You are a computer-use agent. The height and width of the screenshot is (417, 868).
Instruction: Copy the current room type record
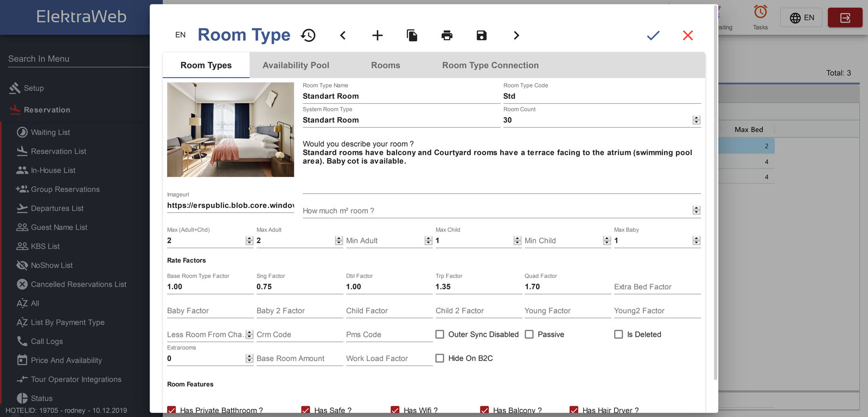click(x=412, y=35)
